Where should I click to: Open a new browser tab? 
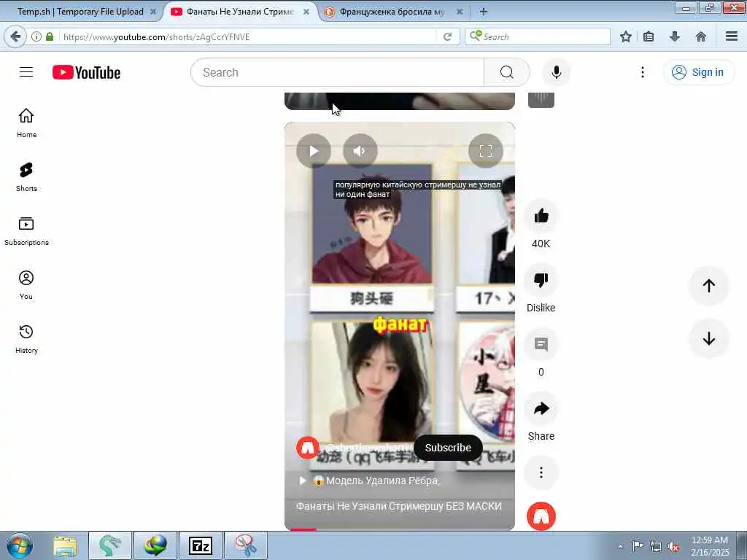[483, 12]
